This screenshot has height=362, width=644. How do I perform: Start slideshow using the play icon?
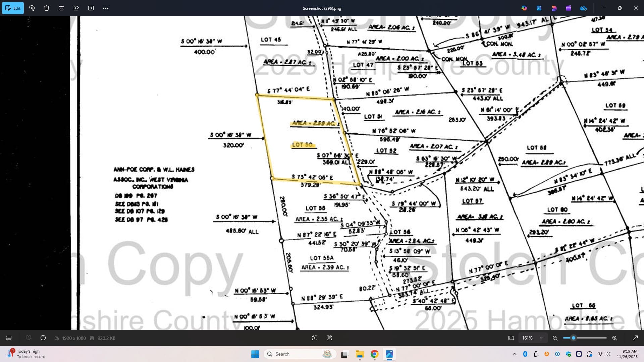pos(91,8)
